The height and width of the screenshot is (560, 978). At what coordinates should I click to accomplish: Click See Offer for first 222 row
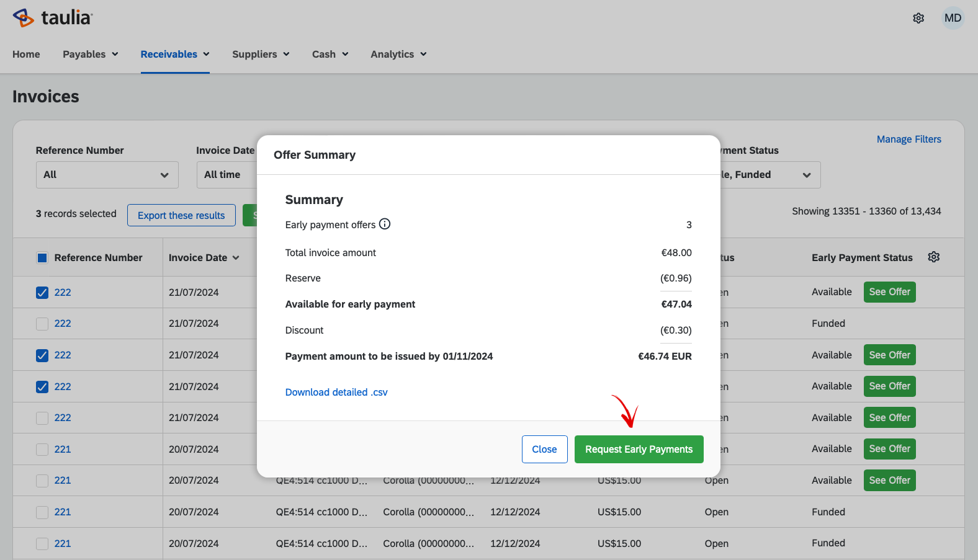(x=889, y=292)
